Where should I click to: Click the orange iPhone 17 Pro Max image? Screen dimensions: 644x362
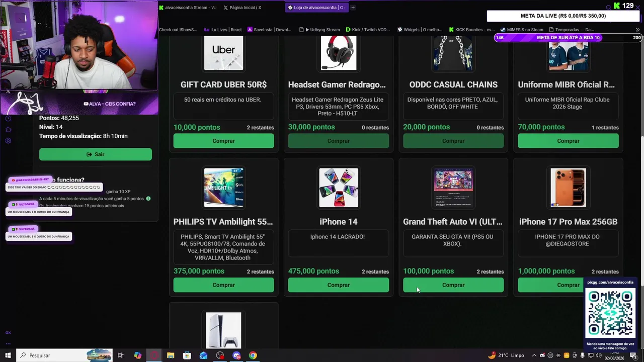tap(568, 188)
